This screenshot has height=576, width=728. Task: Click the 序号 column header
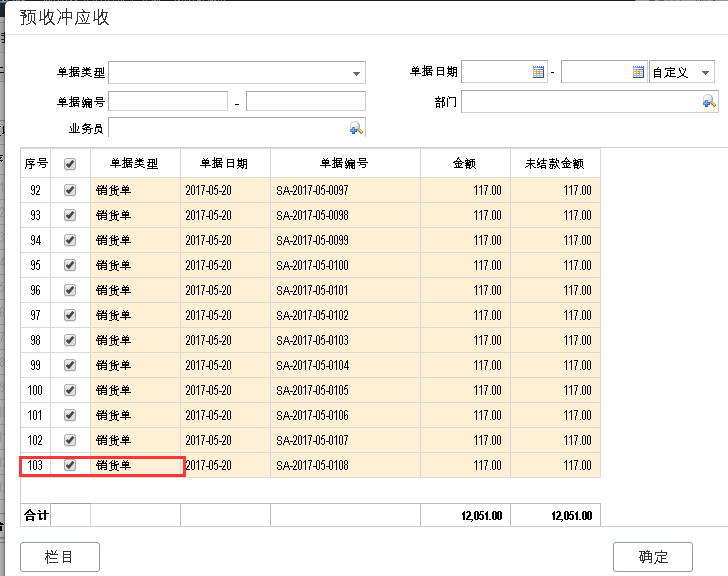coord(36,163)
